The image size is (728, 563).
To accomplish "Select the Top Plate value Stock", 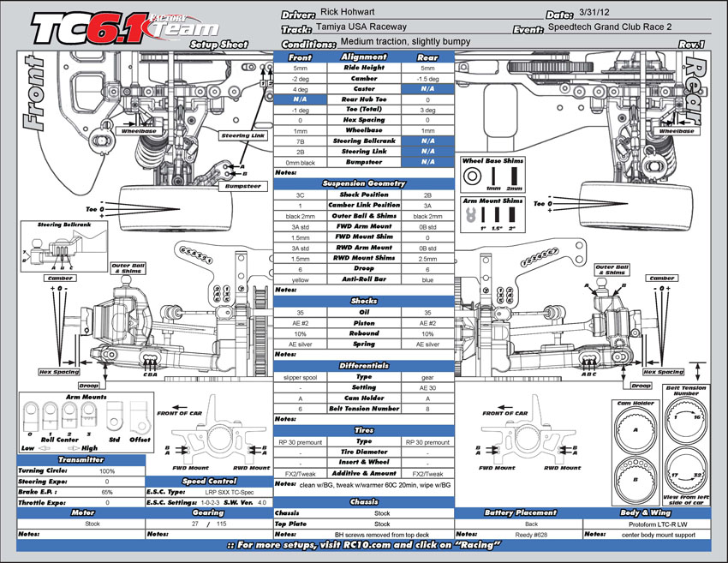I will (x=382, y=524).
